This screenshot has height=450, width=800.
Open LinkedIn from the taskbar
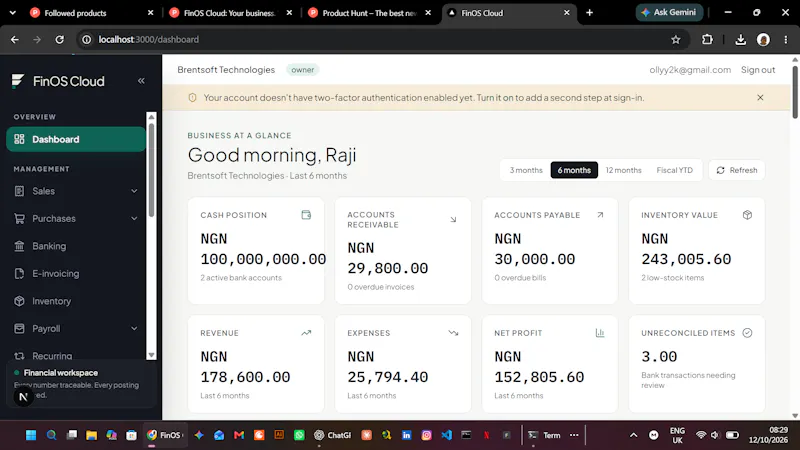(407, 435)
